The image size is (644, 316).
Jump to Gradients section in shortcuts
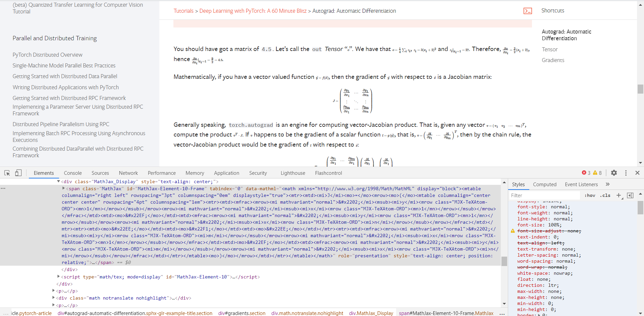[553, 60]
